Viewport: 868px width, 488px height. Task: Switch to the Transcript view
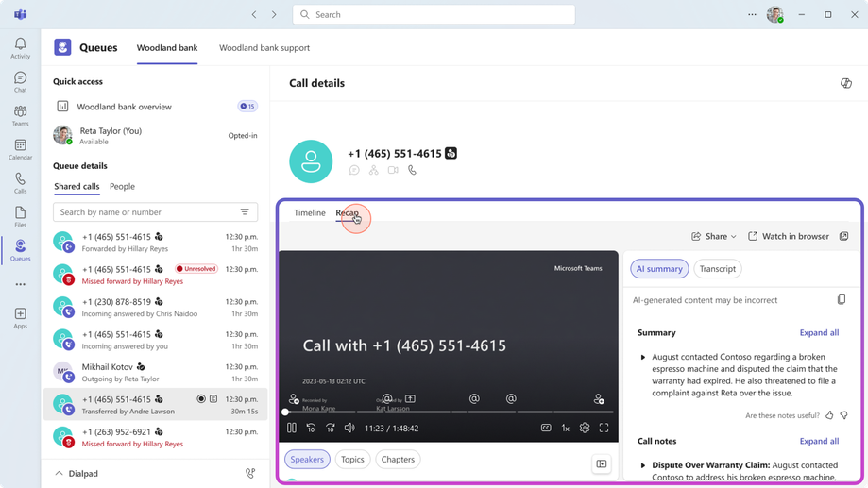pyautogui.click(x=718, y=269)
